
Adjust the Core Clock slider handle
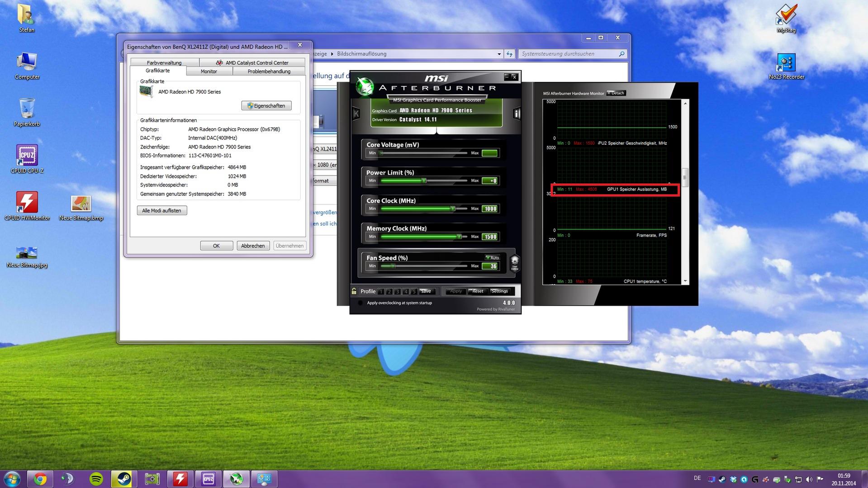click(x=453, y=209)
